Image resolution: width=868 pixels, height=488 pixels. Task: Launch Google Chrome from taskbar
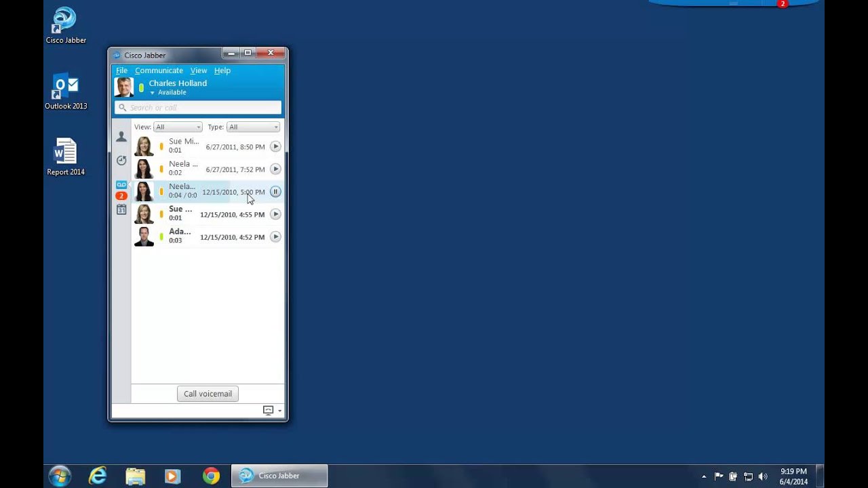[211, 476]
